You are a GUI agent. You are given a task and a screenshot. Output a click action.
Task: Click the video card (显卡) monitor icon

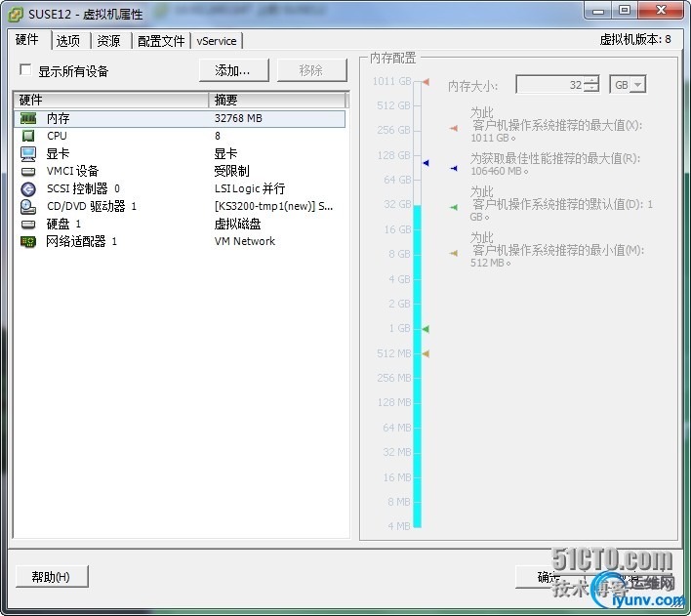click(x=28, y=153)
